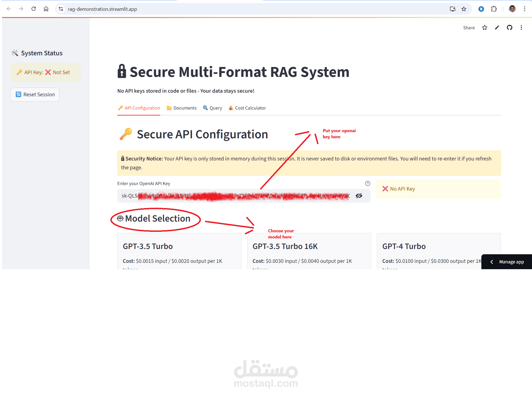The height and width of the screenshot is (397, 532).
Task: Click Reset Session button
Action: pyautogui.click(x=35, y=95)
